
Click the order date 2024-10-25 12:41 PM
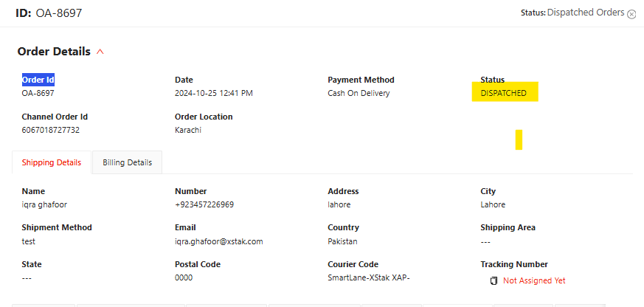[x=214, y=93]
